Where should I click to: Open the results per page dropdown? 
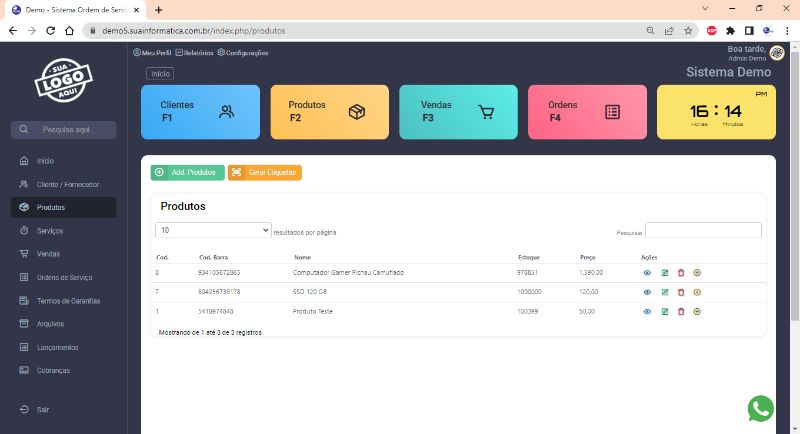pyautogui.click(x=213, y=230)
